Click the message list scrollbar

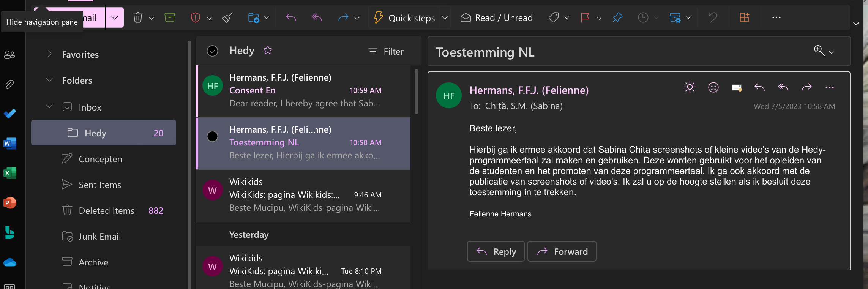[417, 92]
